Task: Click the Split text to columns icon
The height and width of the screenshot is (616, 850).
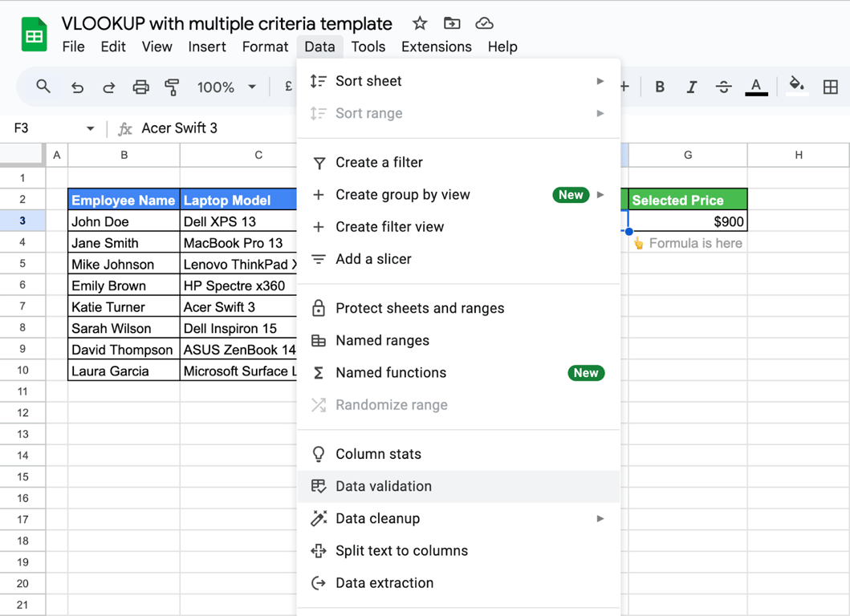Action: [x=319, y=551]
